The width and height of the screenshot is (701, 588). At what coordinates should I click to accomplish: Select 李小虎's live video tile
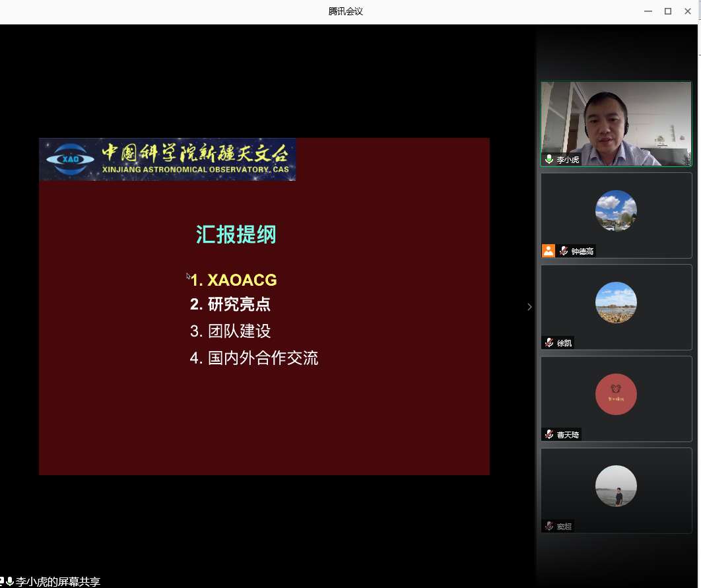point(615,123)
